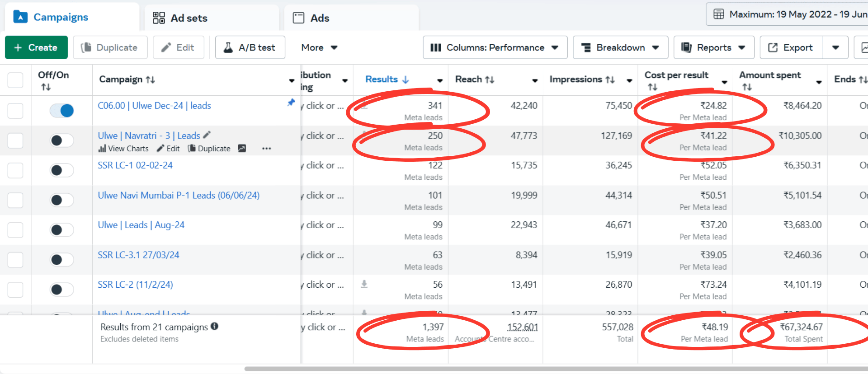This screenshot has height=374, width=868.
Task: Click the download icon in SSR LC-2 row
Action: click(364, 284)
